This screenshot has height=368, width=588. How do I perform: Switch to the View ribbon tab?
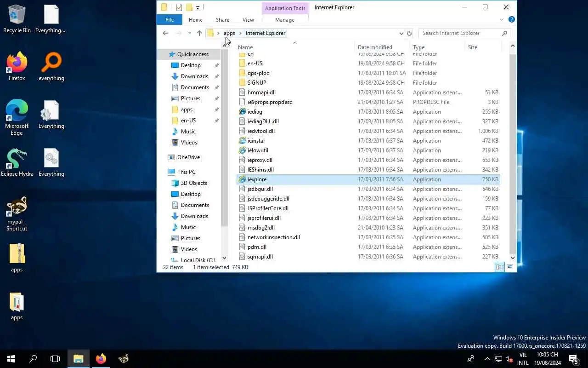click(x=248, y=20)
